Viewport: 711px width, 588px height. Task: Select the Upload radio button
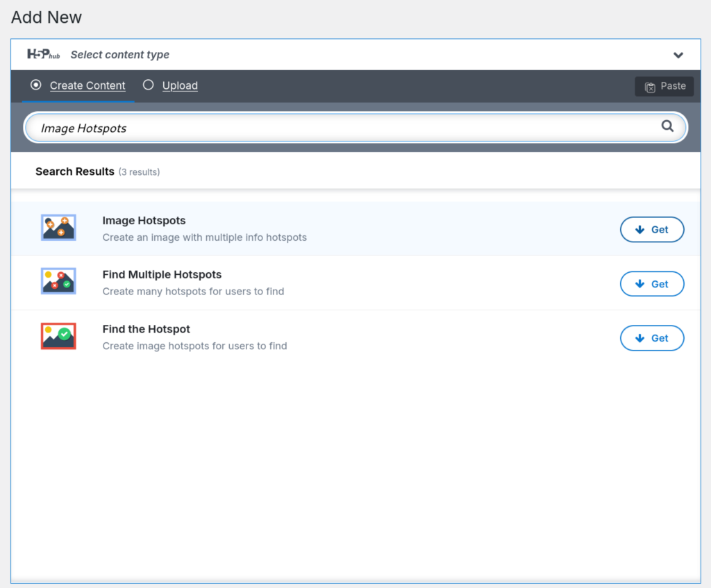coord(148,85)
